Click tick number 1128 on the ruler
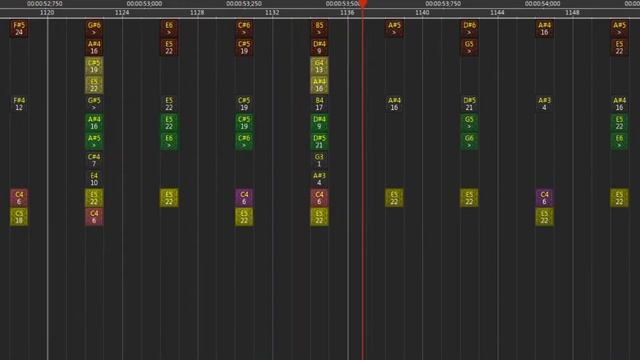The width and height of the screenshot is (640, 360). pyautogui.click(x=197, y=13)
